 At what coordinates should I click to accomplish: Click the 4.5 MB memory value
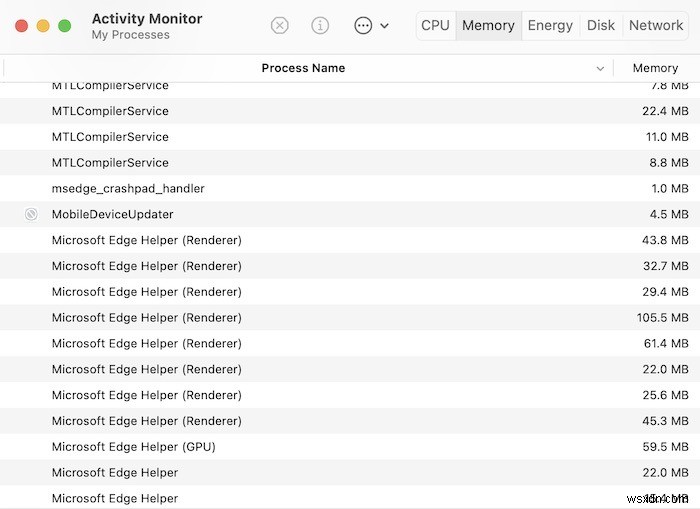pyautogui.click(x=669, y=214)
